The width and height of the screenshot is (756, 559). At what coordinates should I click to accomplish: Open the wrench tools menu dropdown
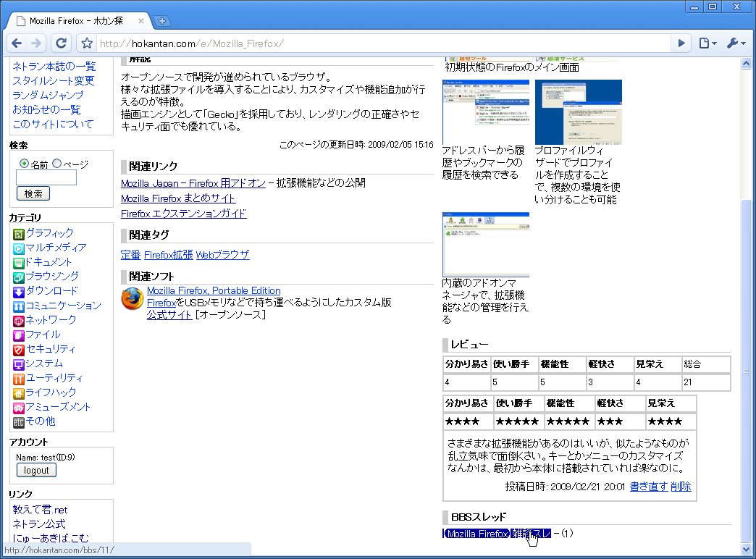pos(736,43)
